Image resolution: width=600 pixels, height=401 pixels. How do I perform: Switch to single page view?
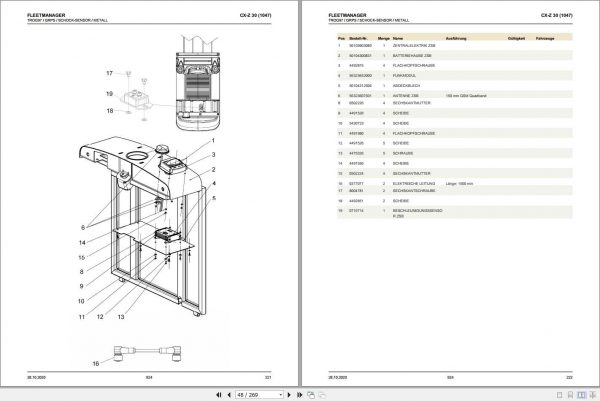559,394
